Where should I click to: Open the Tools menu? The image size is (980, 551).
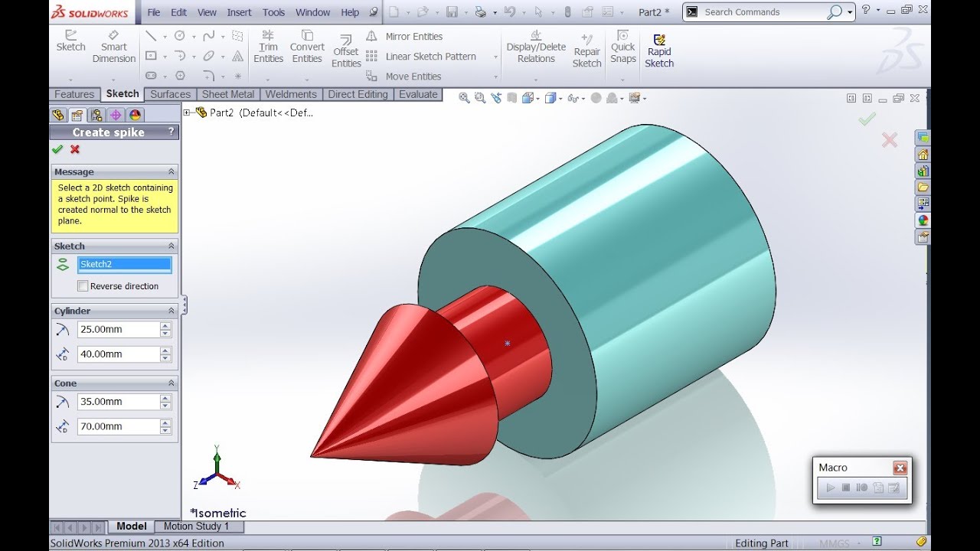coord(273,12)
